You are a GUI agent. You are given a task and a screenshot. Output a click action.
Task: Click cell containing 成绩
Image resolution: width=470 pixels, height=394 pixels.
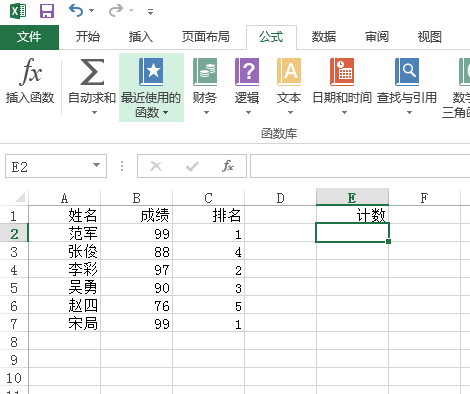[x=136, y=215]
